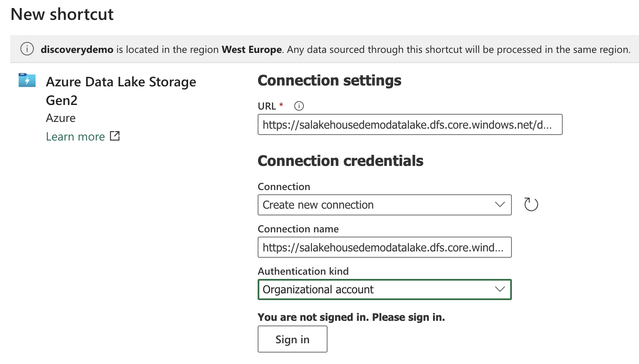Click the 'You are not signed in' message
The height and width of the screenshot is (364, 639).
click(x=351, y=317)
